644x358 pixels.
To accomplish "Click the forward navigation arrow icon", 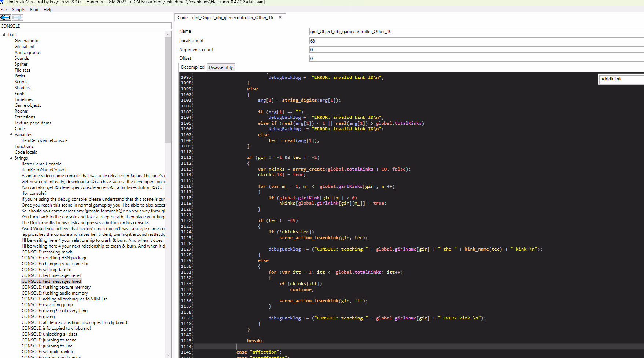I will pos(17,17).
